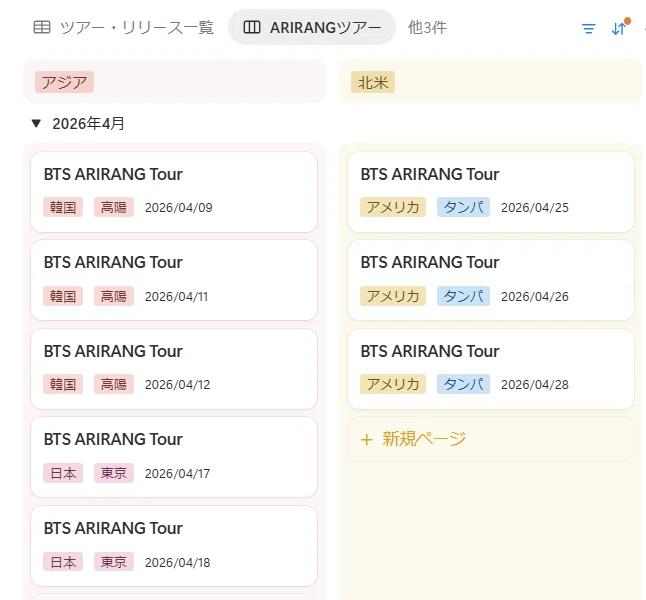Click the plus icon beside 新規ページ
646x600 pixels.
coord(366,440)
